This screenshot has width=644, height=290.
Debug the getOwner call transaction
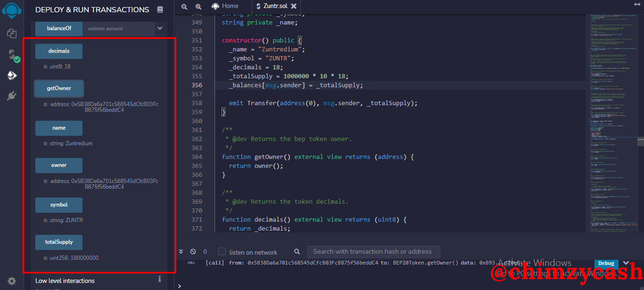click(606, 263)
